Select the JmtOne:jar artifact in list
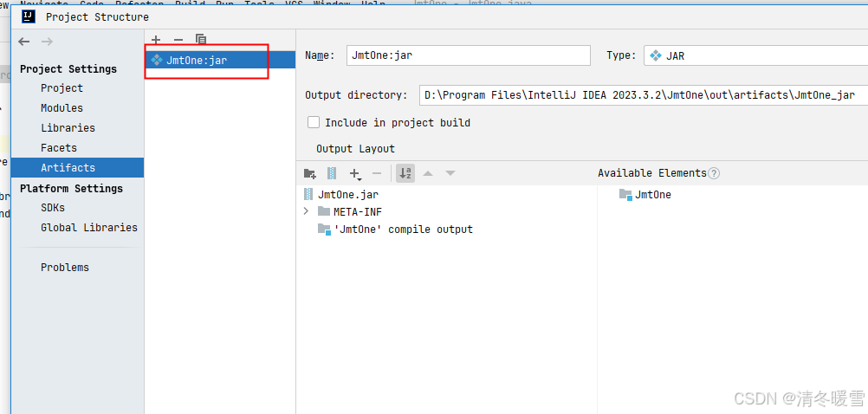 220,61
